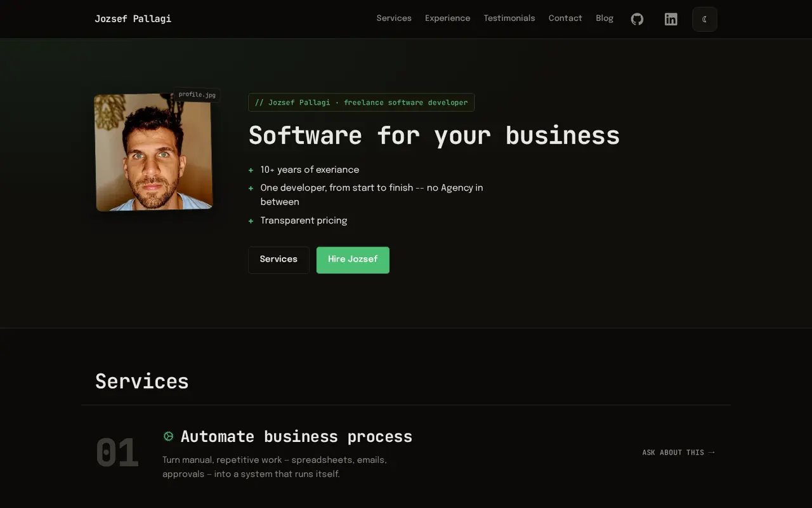Open the Experience nav link
The width and height of the screenshot is (812, 508).
[447, 18]
